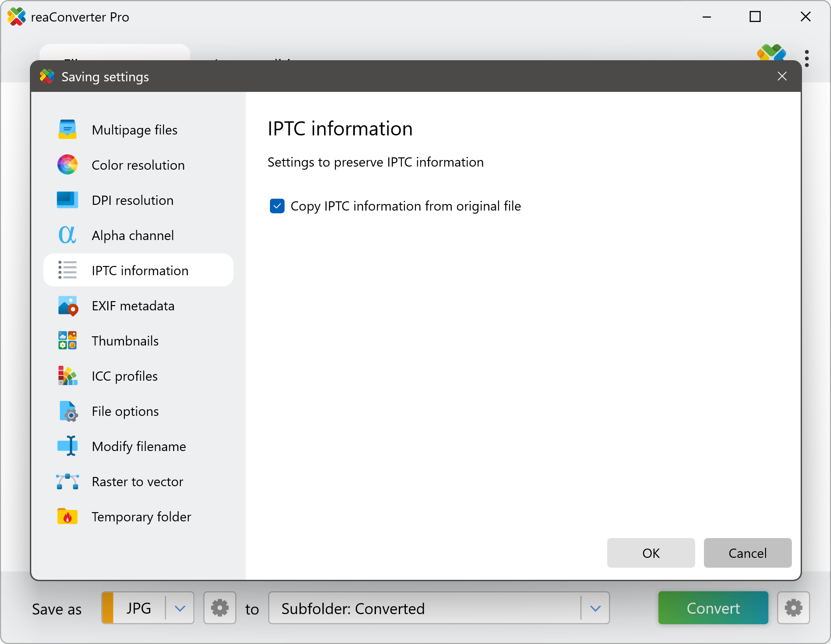831x644 pixels.
Task: Open saving settings gear next to JPG
Action: point(220,608)
